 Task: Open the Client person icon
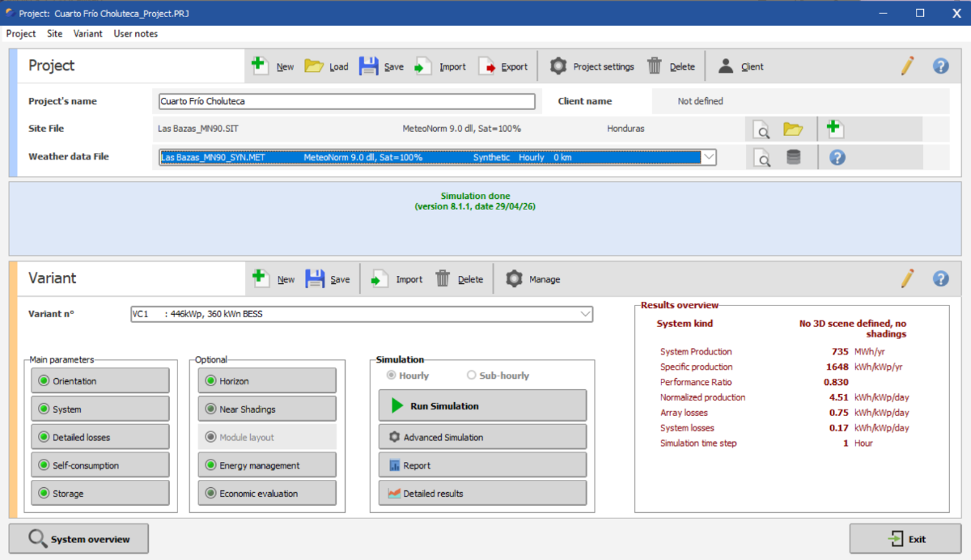[x=727, y=66]
